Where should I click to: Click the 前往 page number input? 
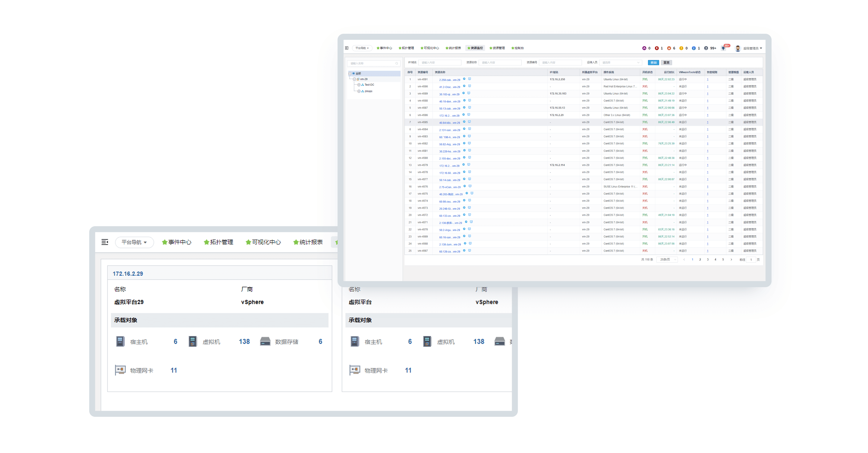(x=751, y=260)
